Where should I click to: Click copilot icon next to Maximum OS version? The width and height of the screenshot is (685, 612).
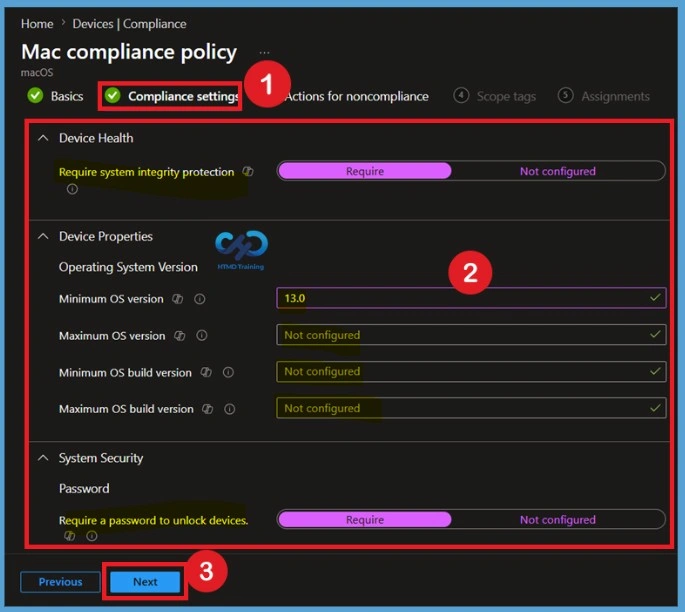180,335
